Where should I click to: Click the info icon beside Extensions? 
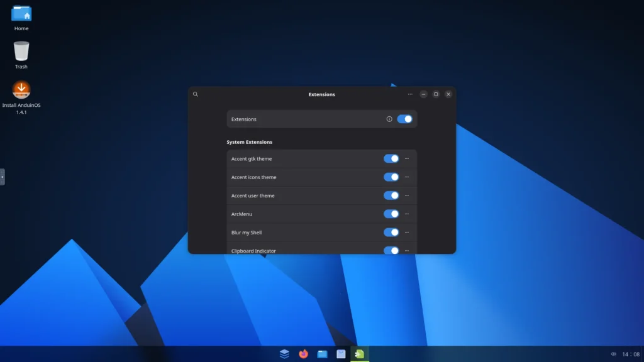[x=389, y=119]
